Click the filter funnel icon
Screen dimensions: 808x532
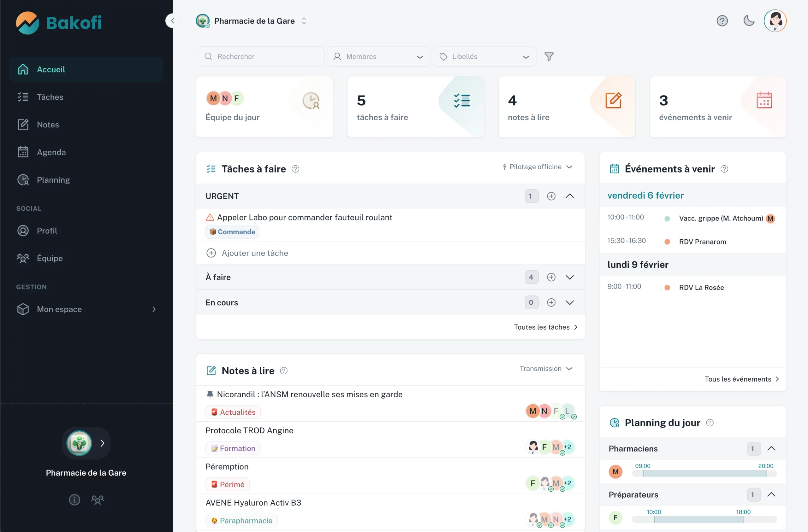pos(549,56)
